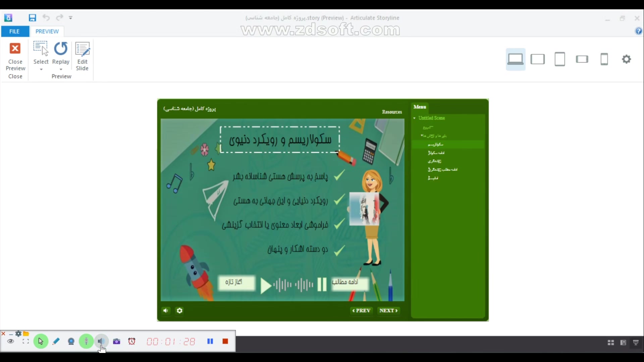Open player settings gear in slide
Image resolution: width=644 pixels, height=362 pixels.
180,311
